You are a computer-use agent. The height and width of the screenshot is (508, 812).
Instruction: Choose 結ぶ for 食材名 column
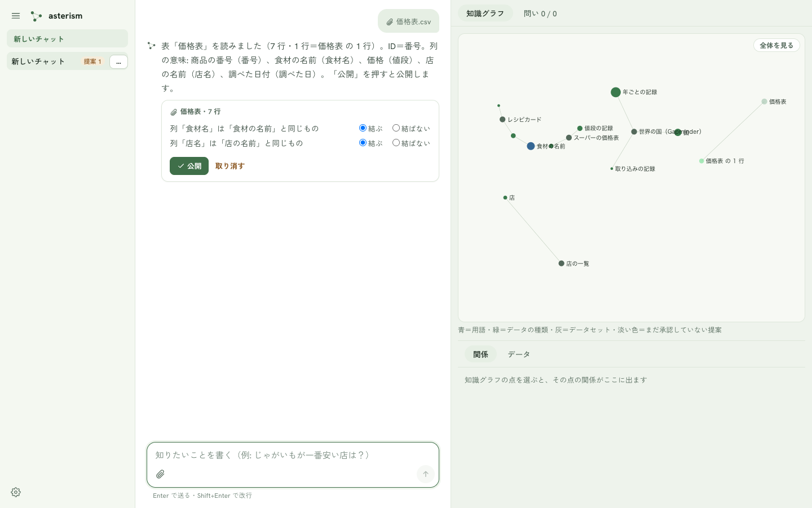(363, 128)
